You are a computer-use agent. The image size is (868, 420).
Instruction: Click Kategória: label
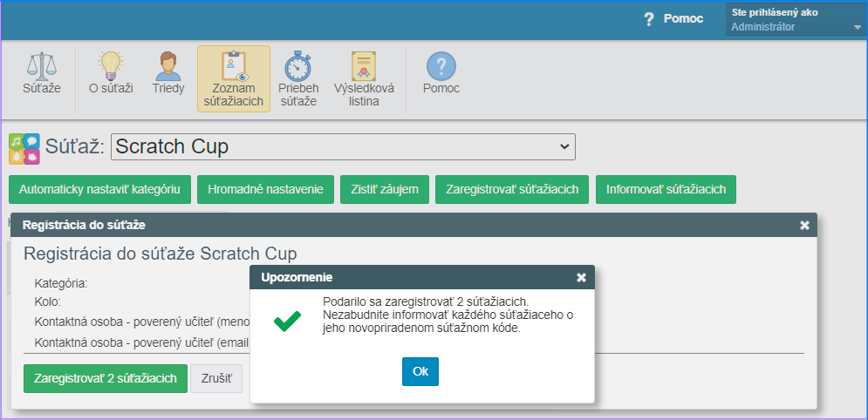tap(61, 284)
